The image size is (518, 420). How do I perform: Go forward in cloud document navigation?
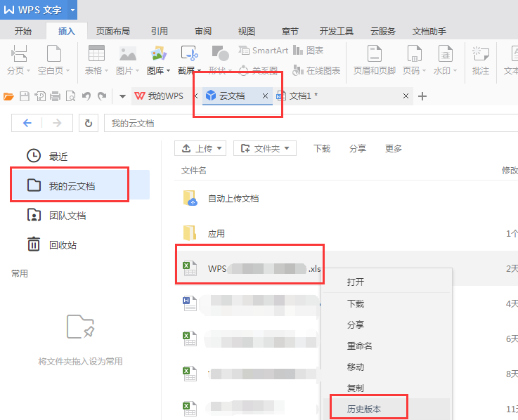[57, 123]
